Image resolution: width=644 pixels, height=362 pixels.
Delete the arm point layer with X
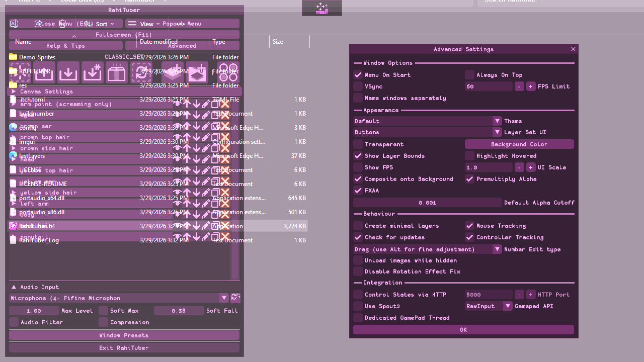coord(225,104)
